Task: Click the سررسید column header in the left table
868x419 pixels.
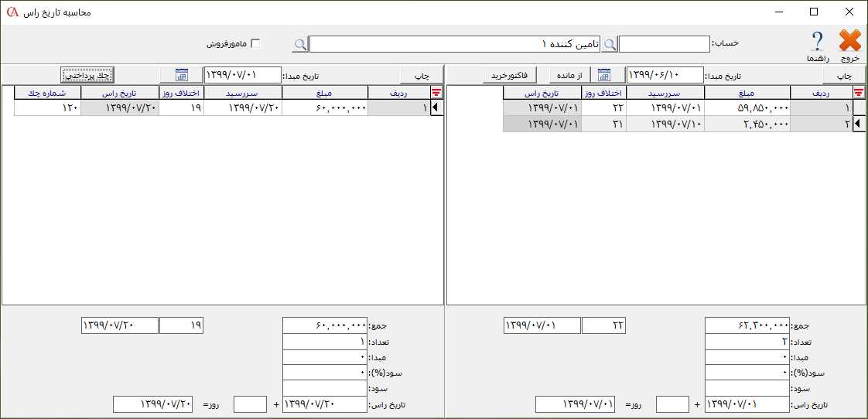Action: coord(248,93)
